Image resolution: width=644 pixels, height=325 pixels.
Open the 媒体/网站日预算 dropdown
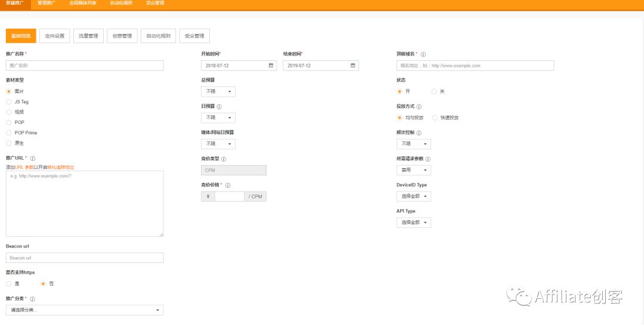[218, 144]
